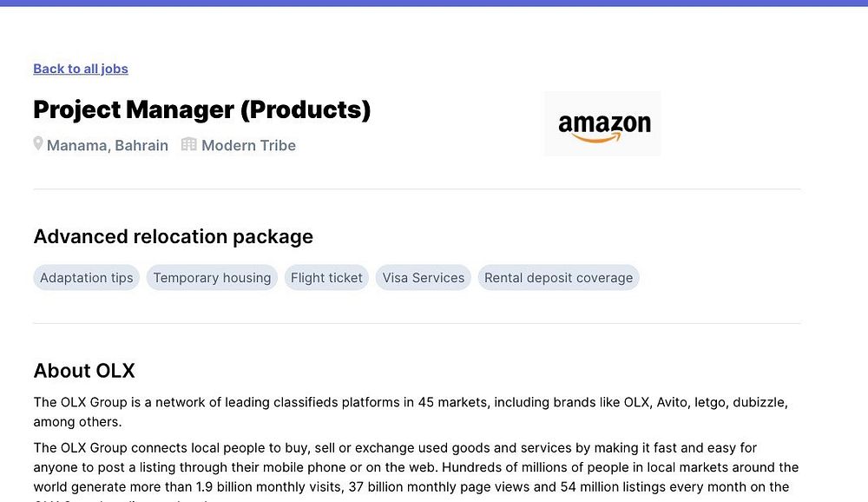Screen dimensions: 868x502
Task: Click the paragraph mentioning 45 markets
Action: coord(411,412)
